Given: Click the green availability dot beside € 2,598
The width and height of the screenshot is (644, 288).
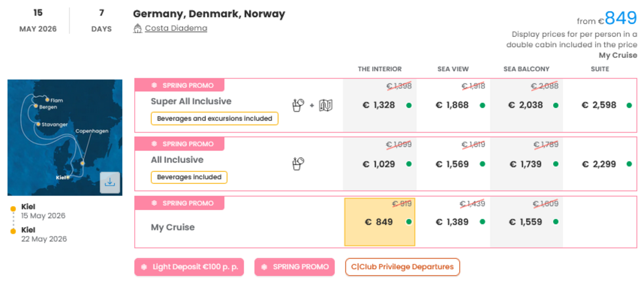Looking at the screenshot, I should point(629,105).
